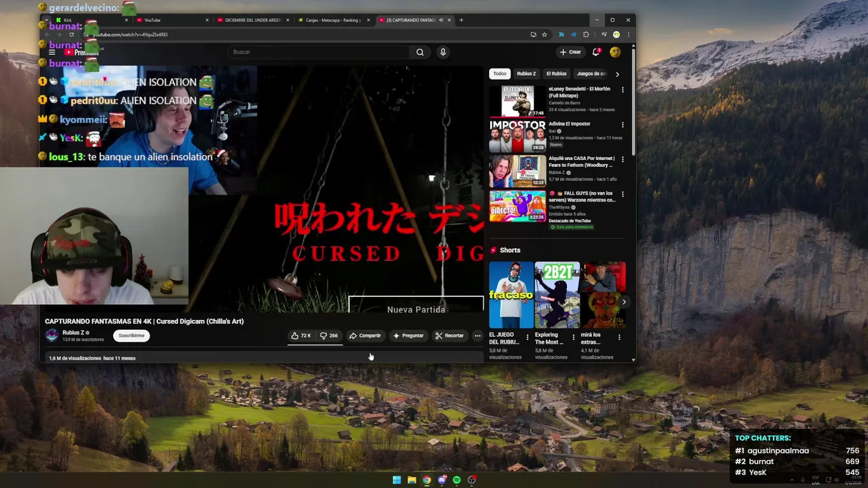Close the 'Canjes - Matecapp' tab
The height and width of the screenshot is (488, 868).
click(x=368, y=20)
